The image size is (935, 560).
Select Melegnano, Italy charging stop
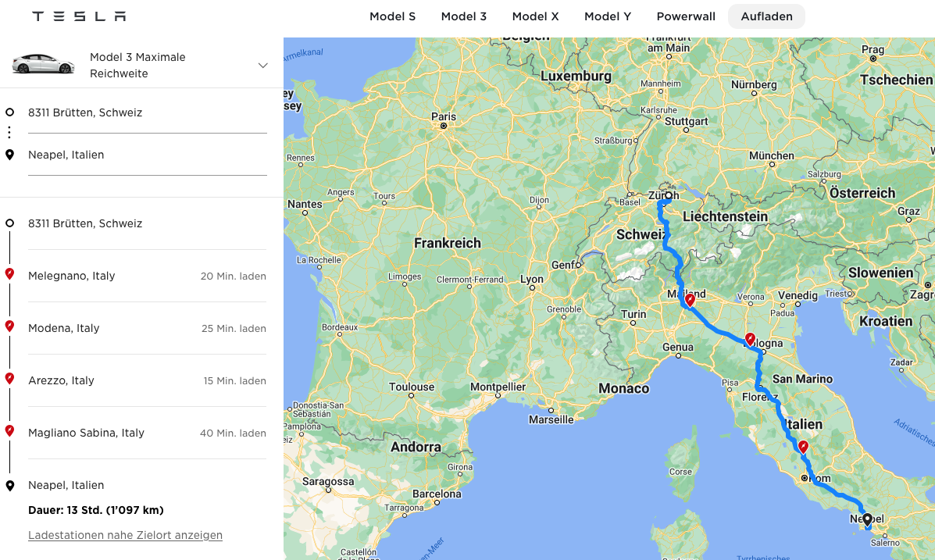pyautogui.click(x=72, y=276)
